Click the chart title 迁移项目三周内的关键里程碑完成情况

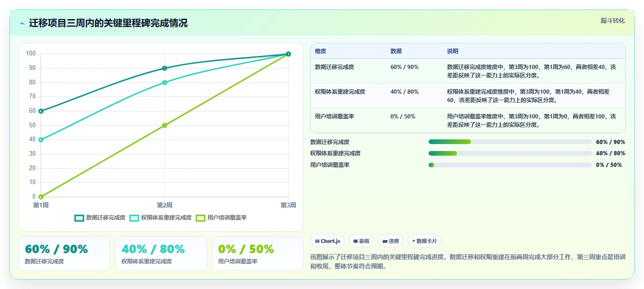[108, 23]
